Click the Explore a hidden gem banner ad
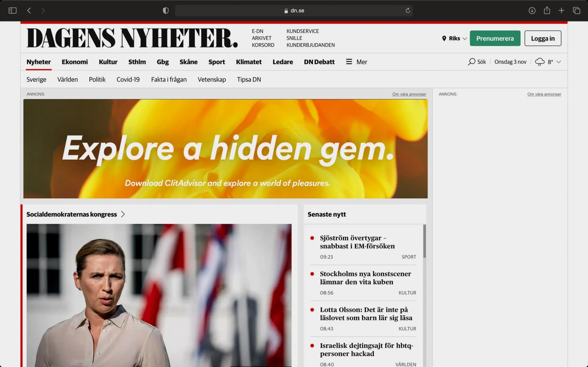Image resolution: width=588 pixels, height=367 pixels. [225, 149]
